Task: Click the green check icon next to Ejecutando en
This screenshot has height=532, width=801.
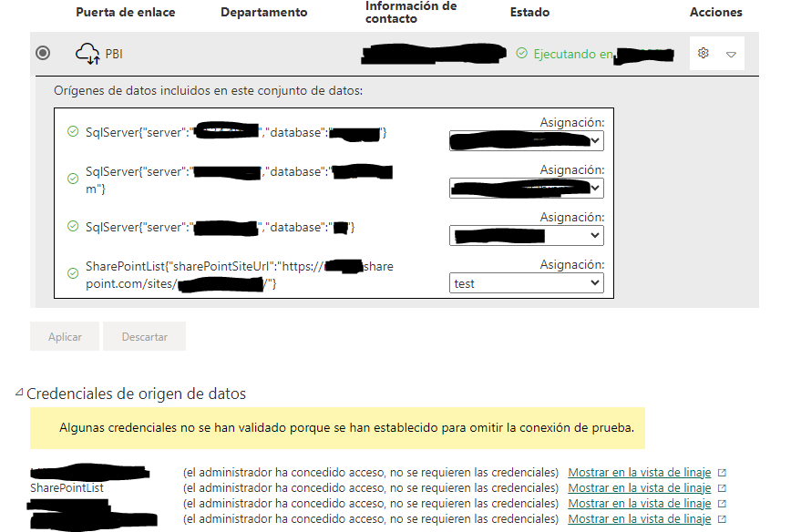Action: click(521, 53)
